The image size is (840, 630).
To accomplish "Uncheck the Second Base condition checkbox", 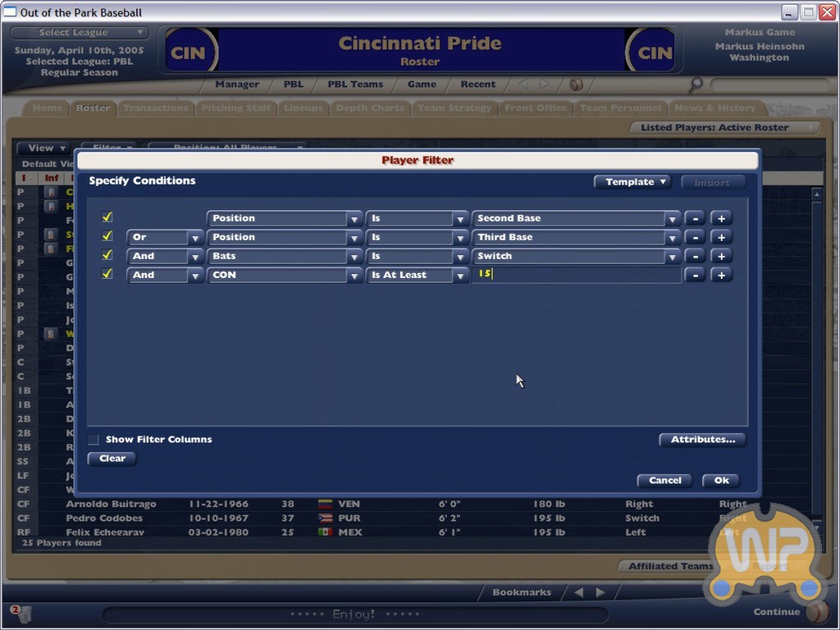I will point(107,217).
